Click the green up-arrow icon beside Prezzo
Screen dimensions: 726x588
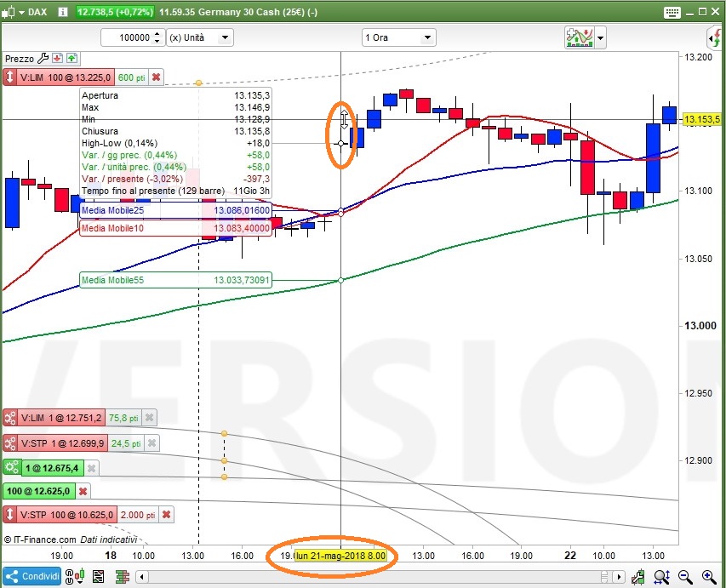click(x=71, y=59)
